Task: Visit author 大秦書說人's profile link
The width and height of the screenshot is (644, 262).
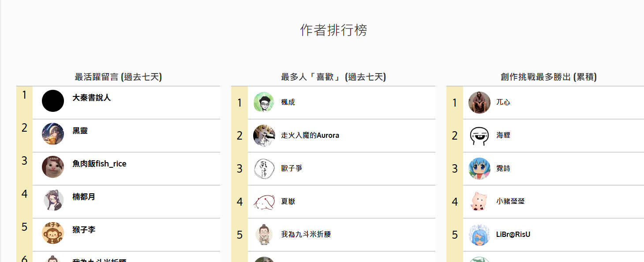Action: pyautogui.click(x=92, y=98)
